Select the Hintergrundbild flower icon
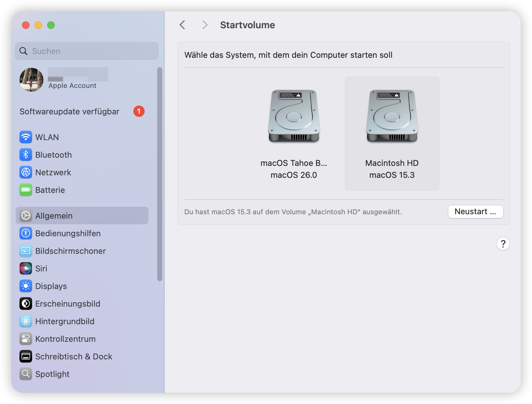 [26, 321]
